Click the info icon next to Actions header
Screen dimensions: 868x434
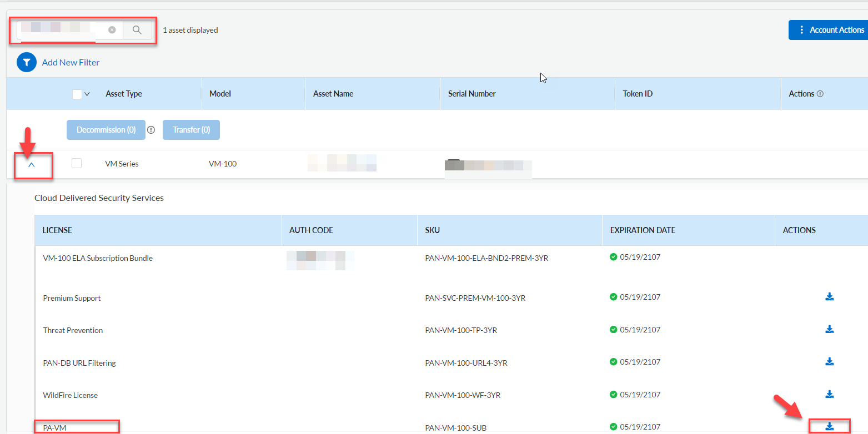click(820, 94)
